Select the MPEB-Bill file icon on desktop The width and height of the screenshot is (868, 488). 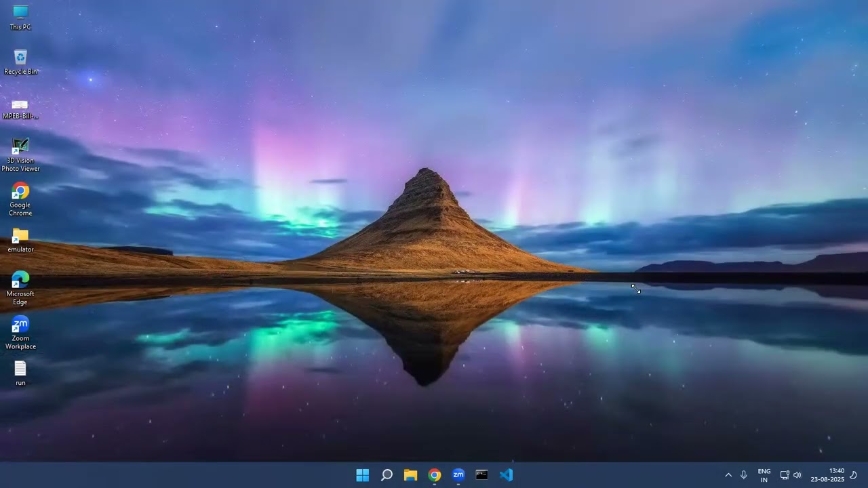click(x=20, y=108)
